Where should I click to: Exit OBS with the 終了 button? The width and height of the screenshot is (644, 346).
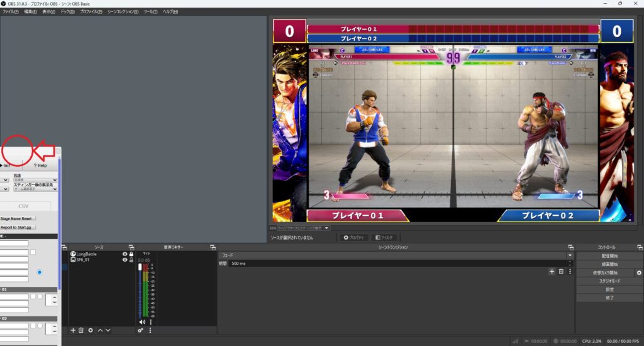pos(609,298)
